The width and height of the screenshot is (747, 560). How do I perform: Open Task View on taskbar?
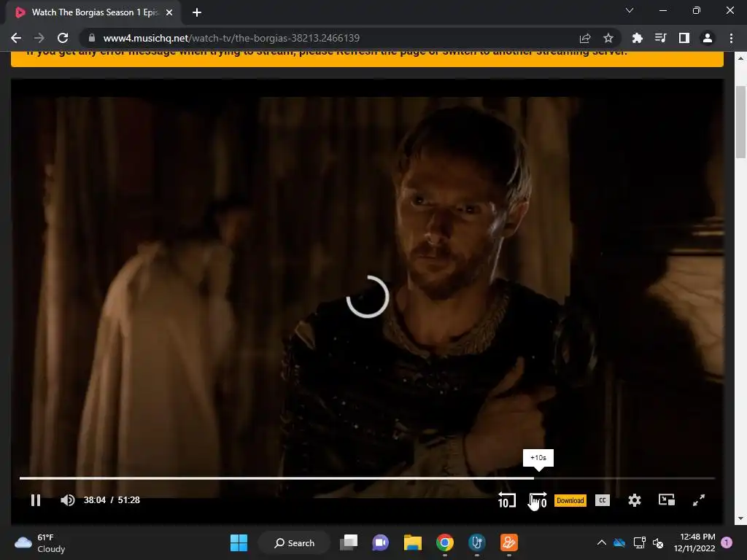349,542
